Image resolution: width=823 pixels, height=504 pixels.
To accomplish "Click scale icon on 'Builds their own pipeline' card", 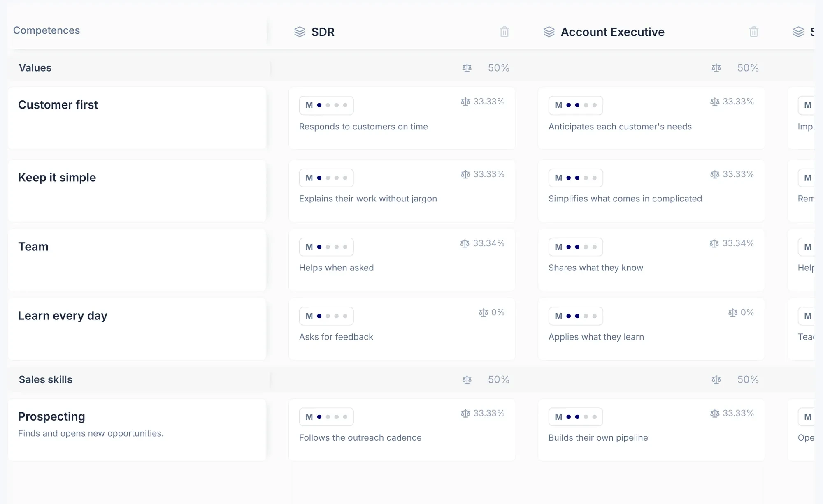I will point(715,413).
